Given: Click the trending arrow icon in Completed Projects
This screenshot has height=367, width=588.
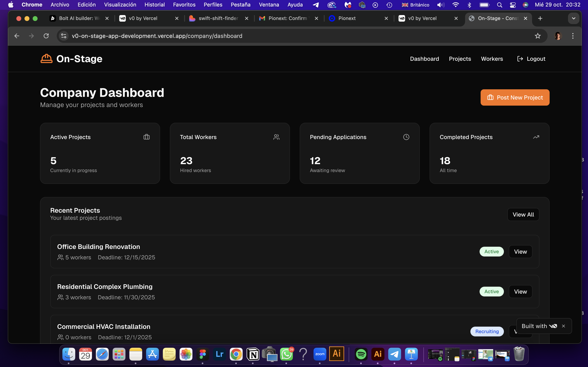Looking at the screenshot, I should pos(536,137).
